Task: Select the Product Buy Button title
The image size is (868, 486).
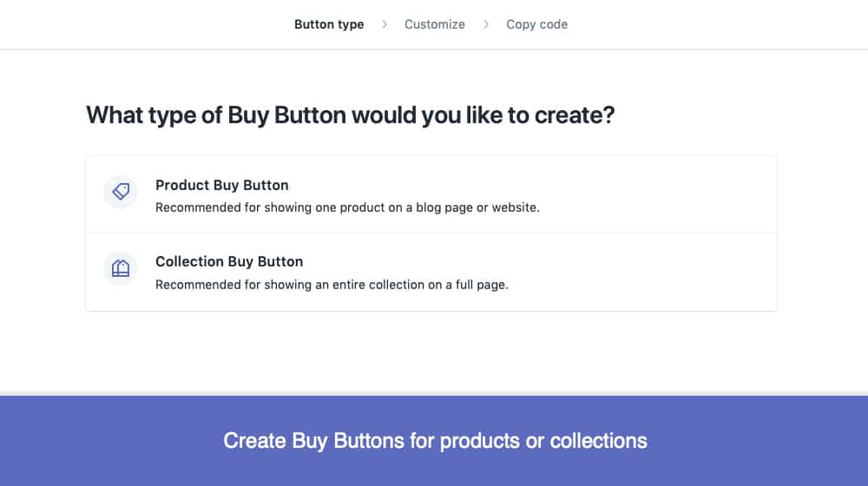Action: 222,185
